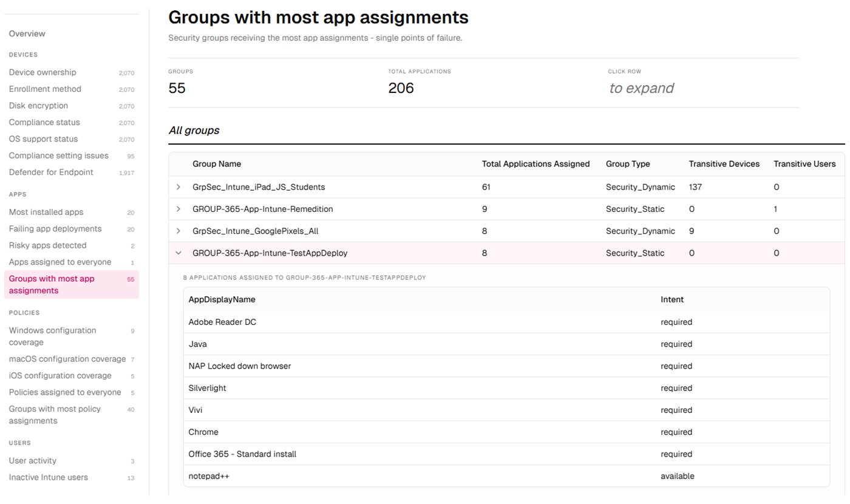Viewport: 850px width, 504px height.
Task: Open User activity report
Action: [72, 461]
